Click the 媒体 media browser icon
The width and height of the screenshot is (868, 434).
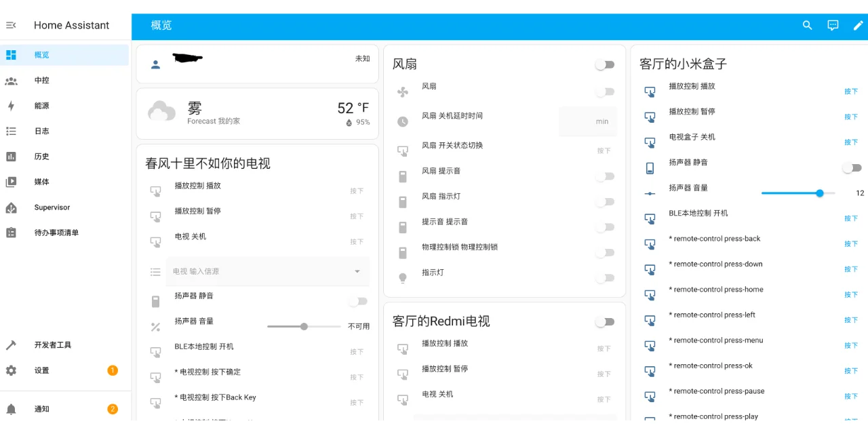pos(10,181)
